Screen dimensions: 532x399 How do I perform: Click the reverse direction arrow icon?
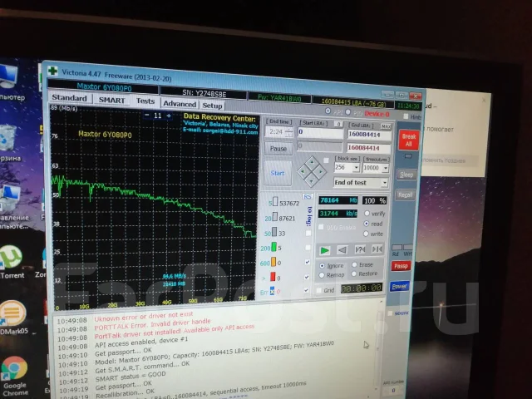click(342, 250)
